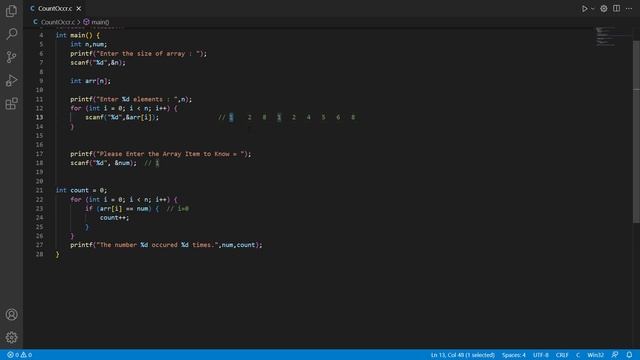Open the Search view
640x360 pixels.
(11, 33)
